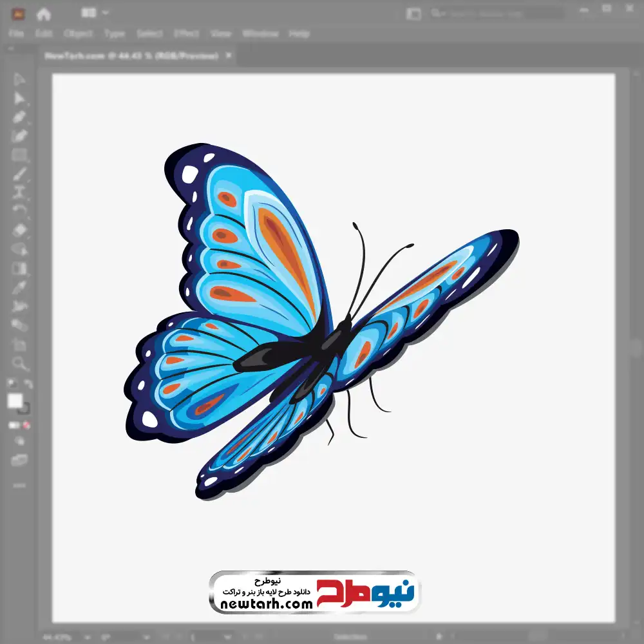Open the Effect menu

(185, 33)
